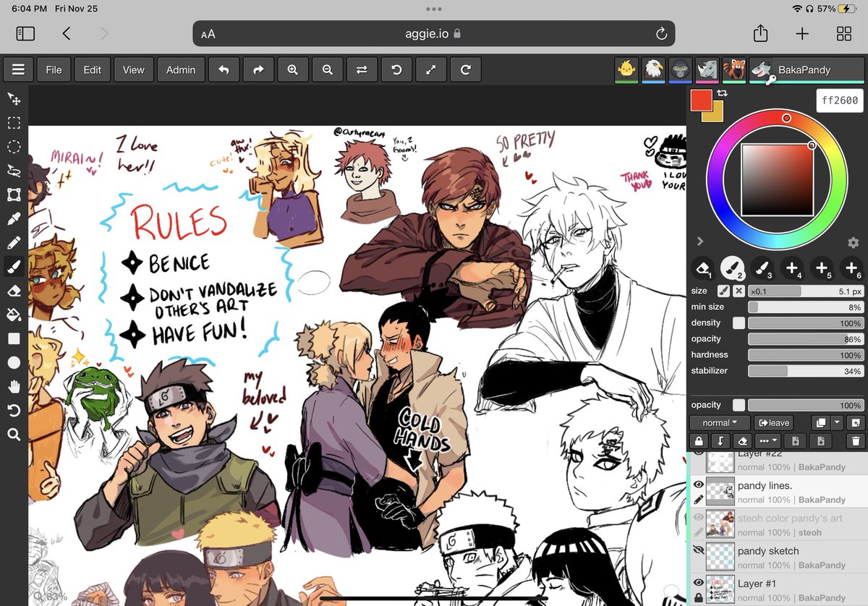Delete the layer with trash icon
Viewport: 868px width, 606px height.
(856, 441)
